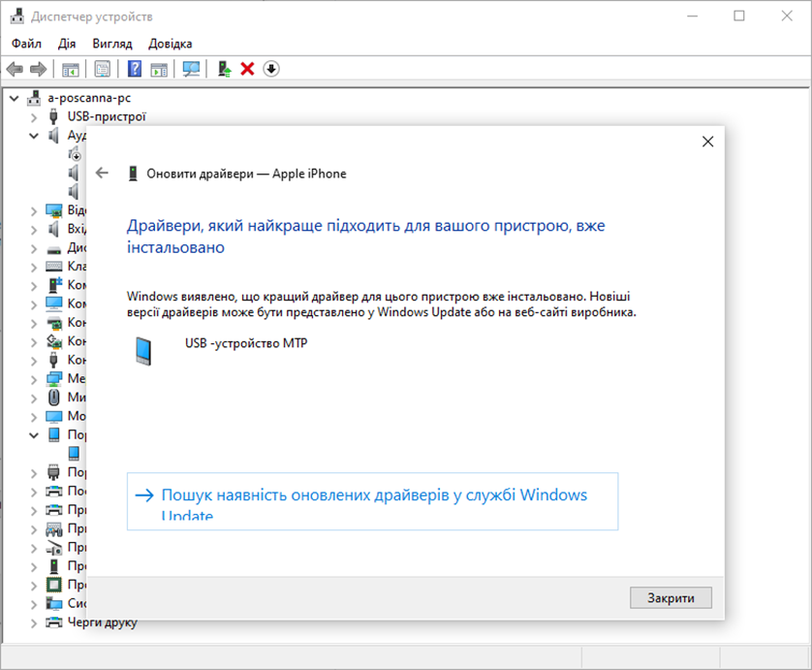Select the Черги друку tree label
The width and height of the screenshot is (812, 670).
[102, 622]
